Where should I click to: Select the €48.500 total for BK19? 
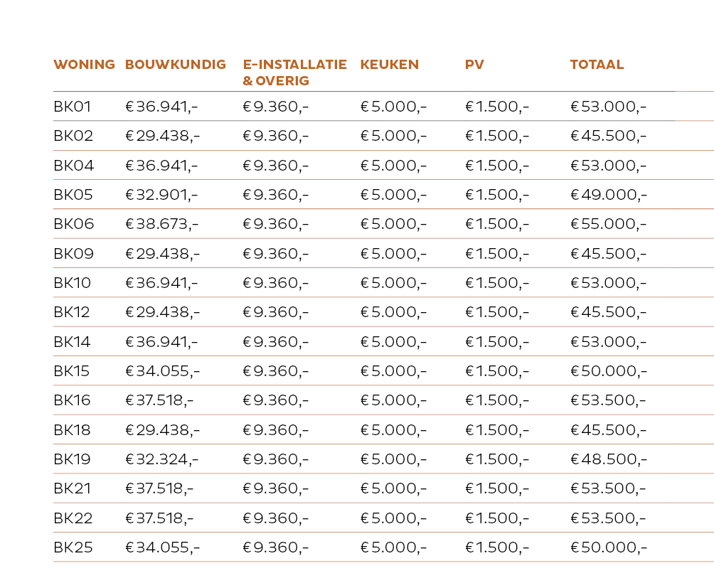pyautogui.click(x=609, y=459)
